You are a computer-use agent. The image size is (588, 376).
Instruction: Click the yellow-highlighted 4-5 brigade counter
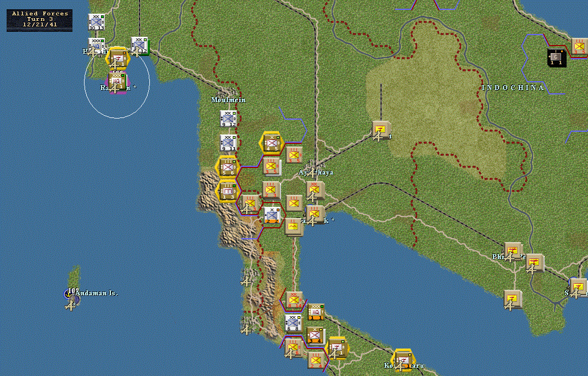(272, 143)
